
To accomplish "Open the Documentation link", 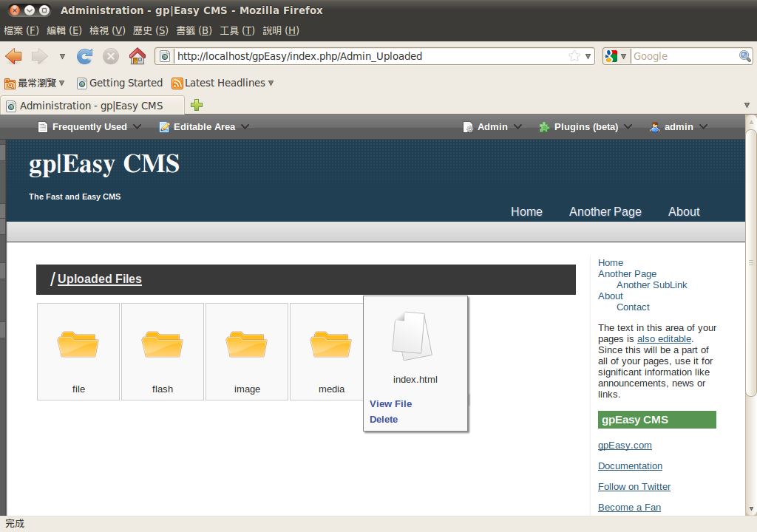I will 630,465.
